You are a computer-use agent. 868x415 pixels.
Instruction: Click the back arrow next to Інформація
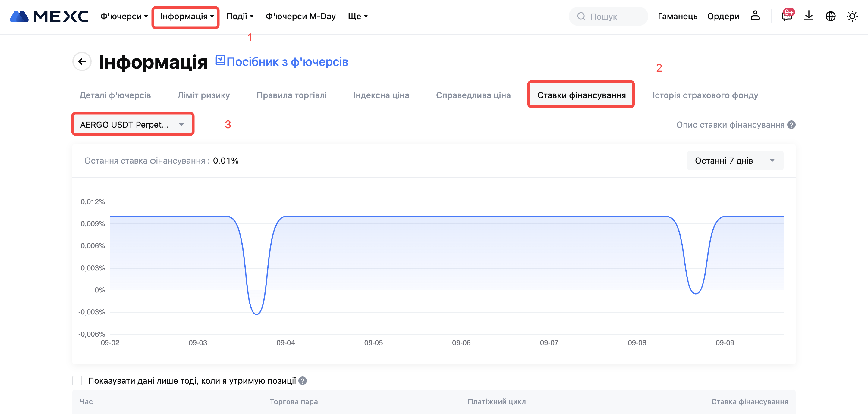[82, 62]
